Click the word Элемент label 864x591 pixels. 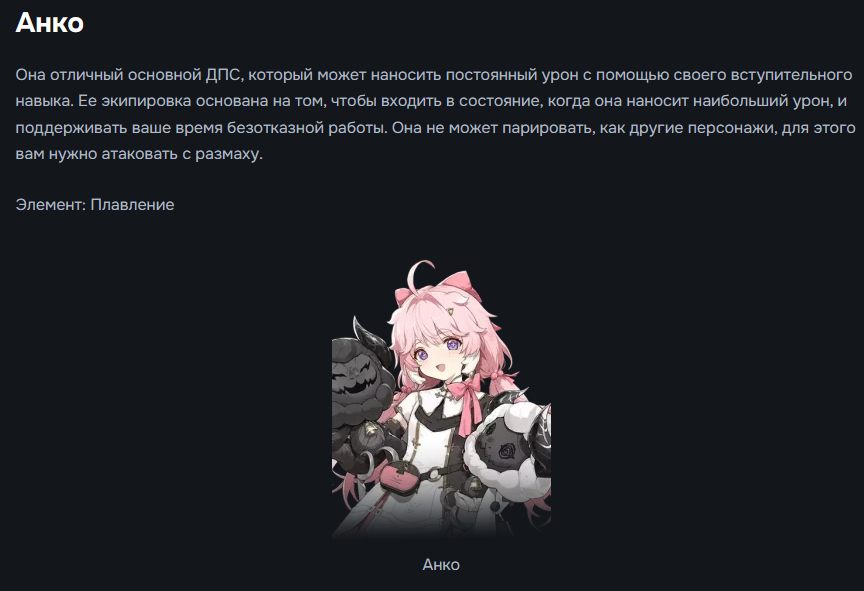(51, 204)
